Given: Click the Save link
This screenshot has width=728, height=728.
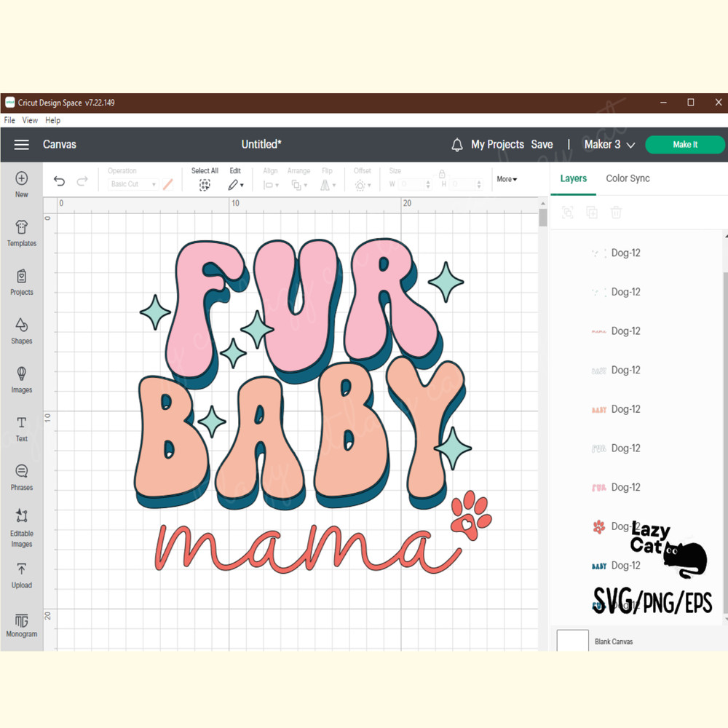Looking at the screenshot, I should (x=542, y=145).
